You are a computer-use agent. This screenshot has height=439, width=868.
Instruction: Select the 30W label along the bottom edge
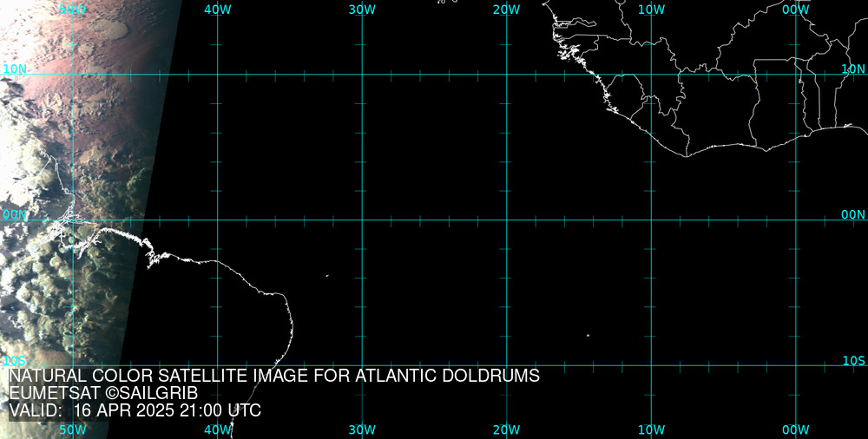(363, 429)
